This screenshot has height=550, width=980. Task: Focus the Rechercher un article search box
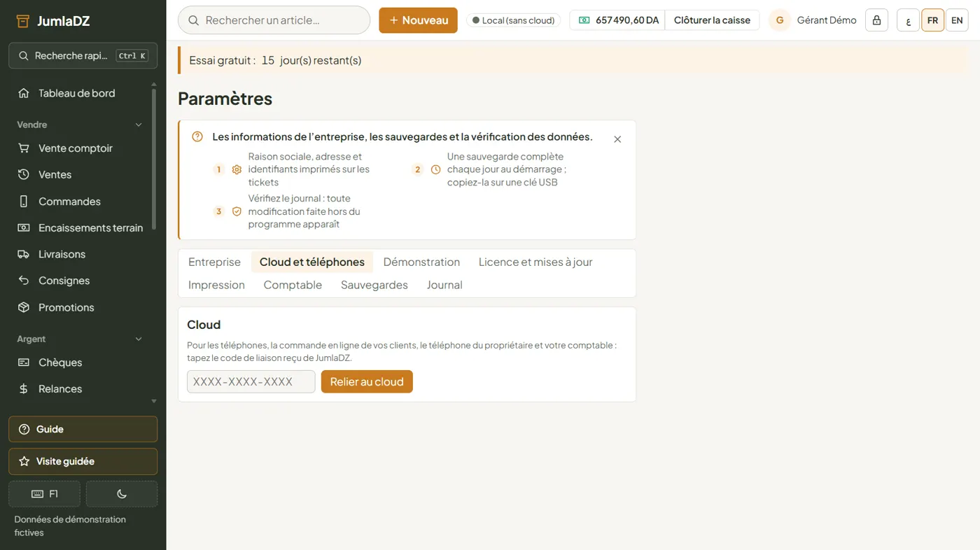pyautogui.click(x=274, y=20)
